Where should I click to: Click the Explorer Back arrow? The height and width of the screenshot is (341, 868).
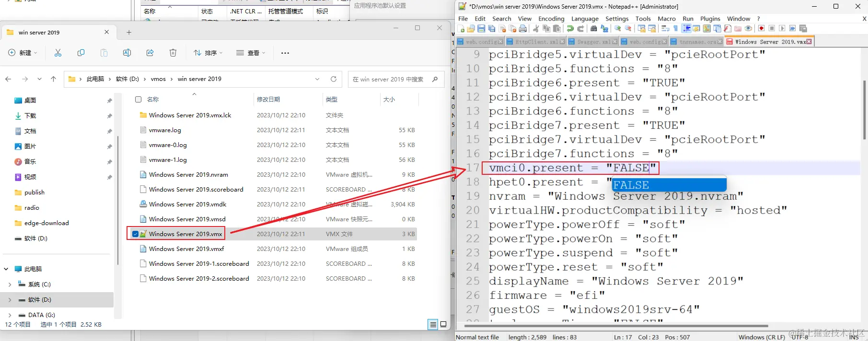(x=8, y=79)
